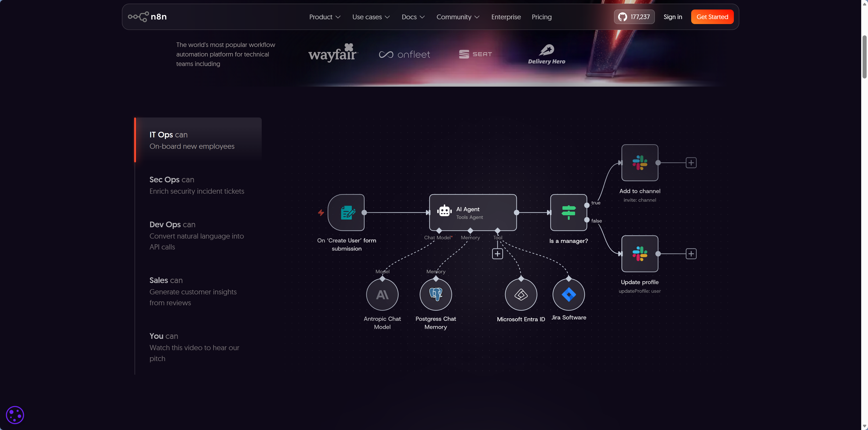This screenshot has height=430, width=868.
Task: Click the Anthropic Chat Model node
Action: tap(382, 295)
